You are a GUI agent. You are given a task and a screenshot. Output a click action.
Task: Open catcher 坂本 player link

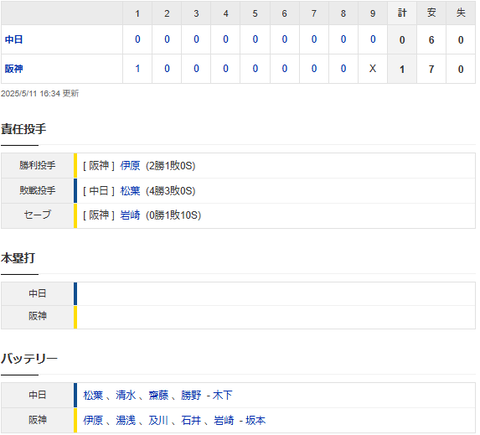tap(255, 420)
